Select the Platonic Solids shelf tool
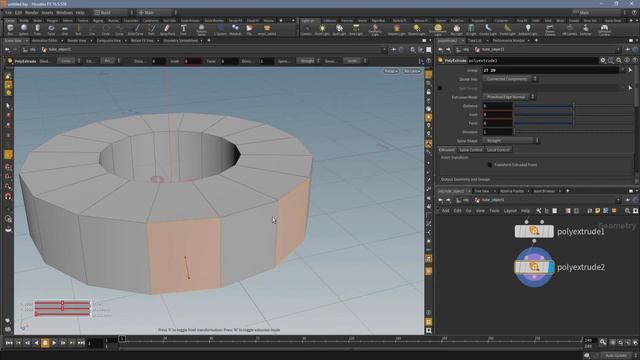This screenshot has height=360, width=640. click(201, 29)
